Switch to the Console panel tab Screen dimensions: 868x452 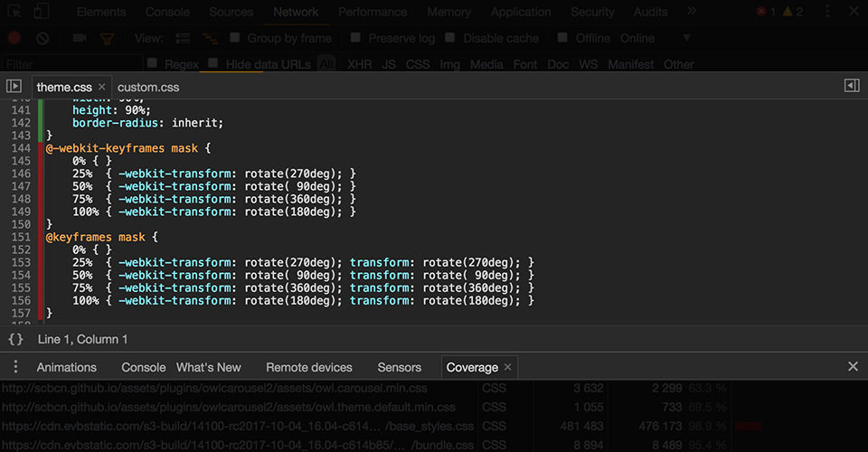point(168,12)
